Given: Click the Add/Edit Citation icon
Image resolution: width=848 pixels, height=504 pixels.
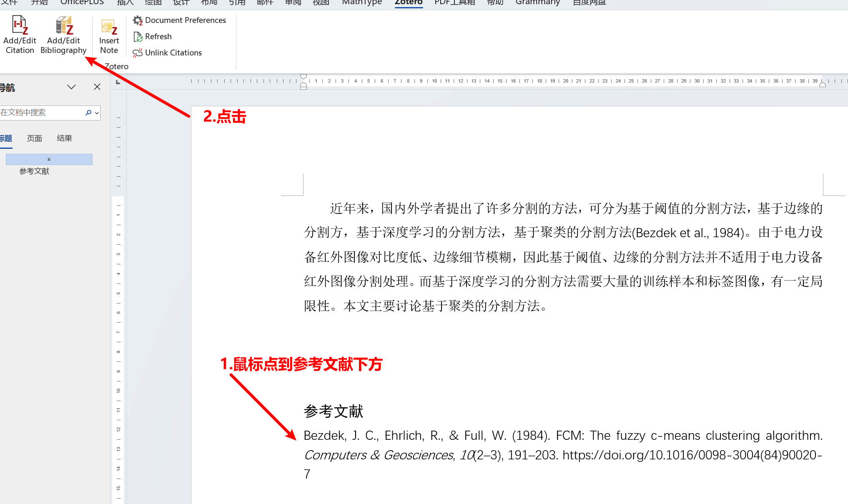Looking at the screenshot, I should click(20, 25).
